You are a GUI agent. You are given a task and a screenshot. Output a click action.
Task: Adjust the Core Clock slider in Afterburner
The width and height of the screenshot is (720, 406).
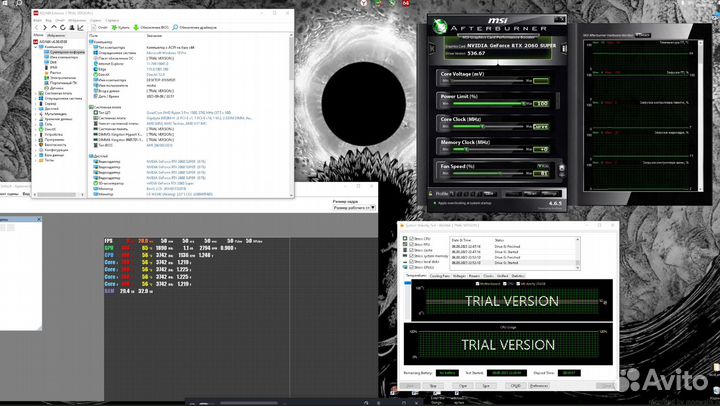[x=488, y=126]
